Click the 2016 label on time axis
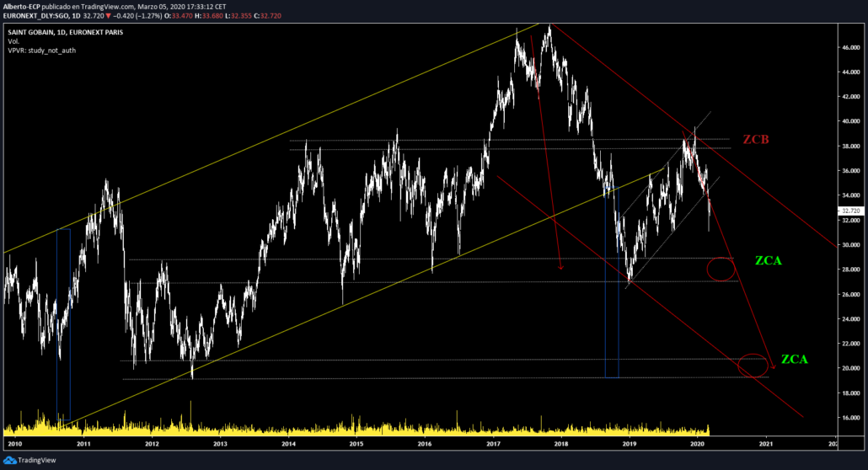This screenshot has width=868, height=470. (x=425, y=443)
